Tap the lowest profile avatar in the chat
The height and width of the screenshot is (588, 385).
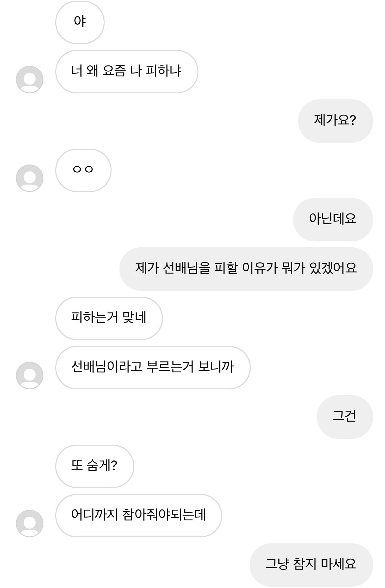coord(30,524)
